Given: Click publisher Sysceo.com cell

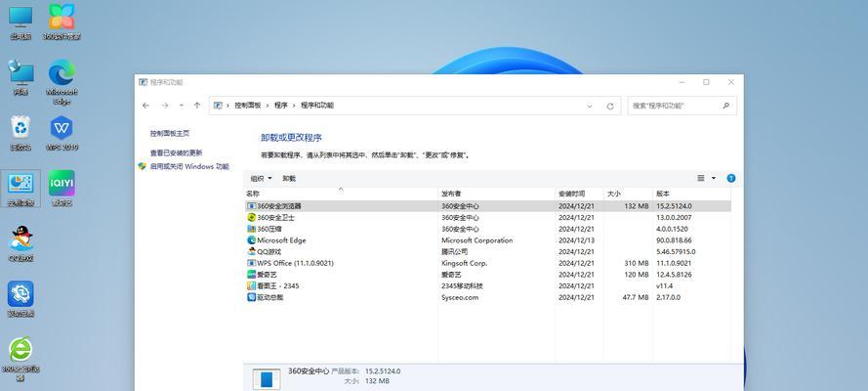Looking at the screenshot, I should 460,297.
